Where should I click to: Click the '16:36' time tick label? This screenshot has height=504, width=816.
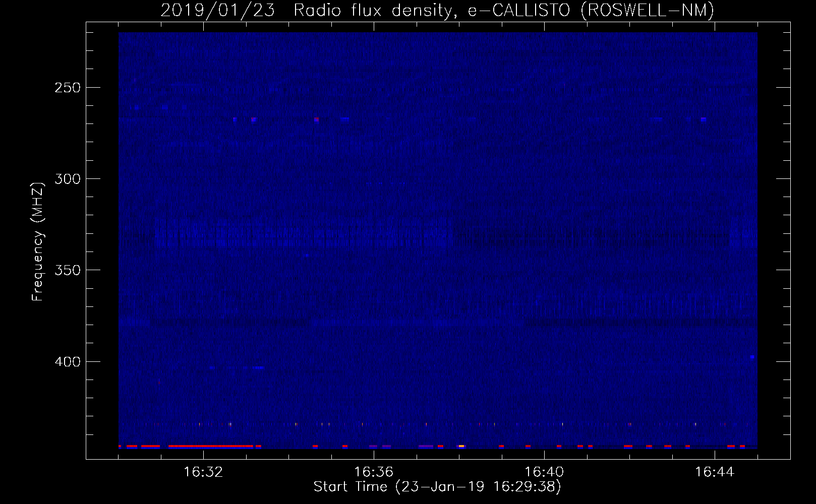coord(374,472)
